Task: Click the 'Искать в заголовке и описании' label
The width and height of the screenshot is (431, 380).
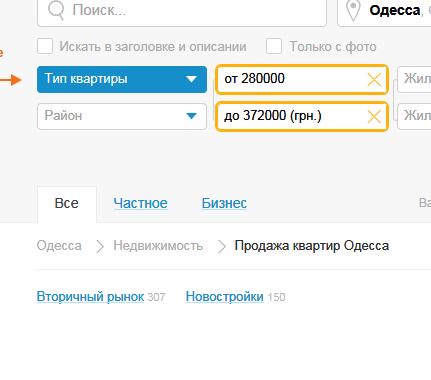Action: (x=153, y=46)
